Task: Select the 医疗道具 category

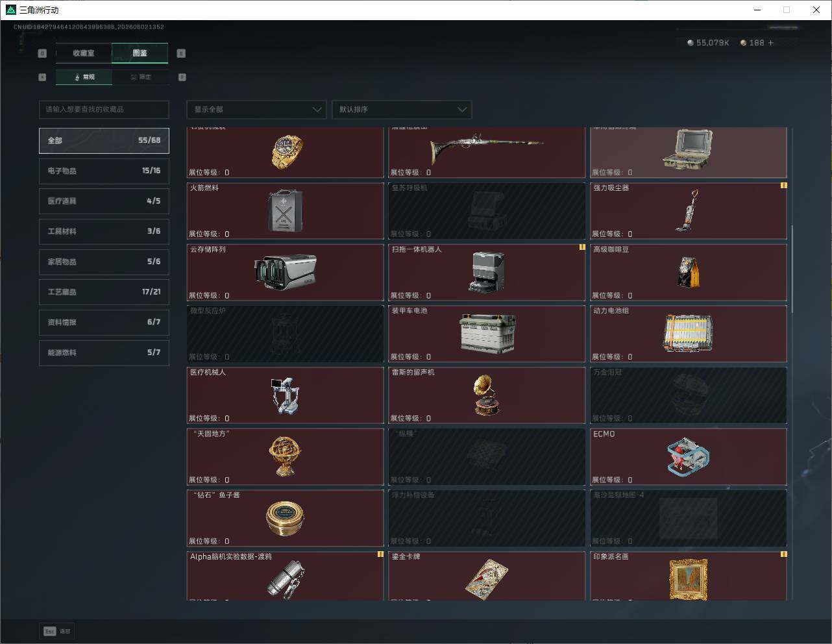Action: tap(104, 201)
